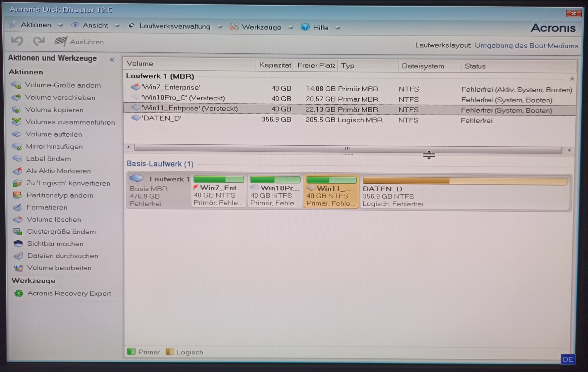Launch Acronis Recovery Expert
Screen dimensions: 588x372
point(69,294)
